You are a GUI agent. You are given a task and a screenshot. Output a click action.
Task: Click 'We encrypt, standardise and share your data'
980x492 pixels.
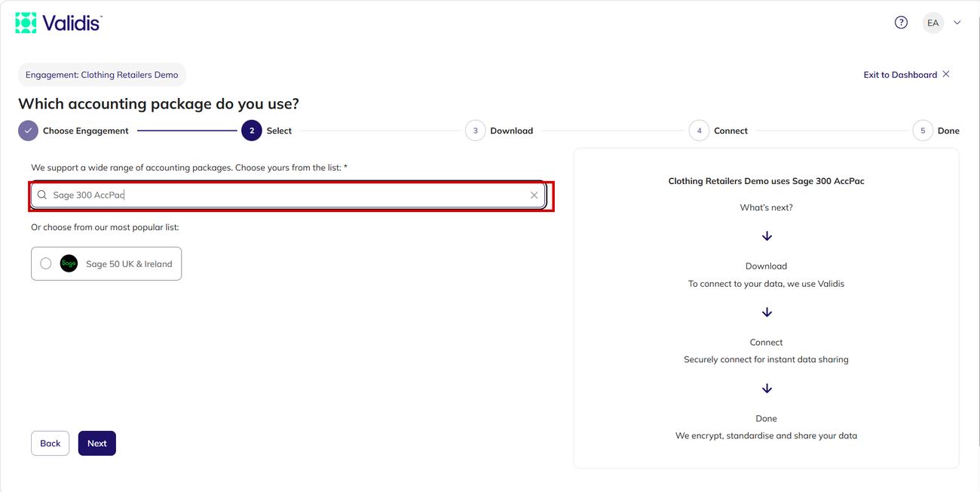(766, 435)
